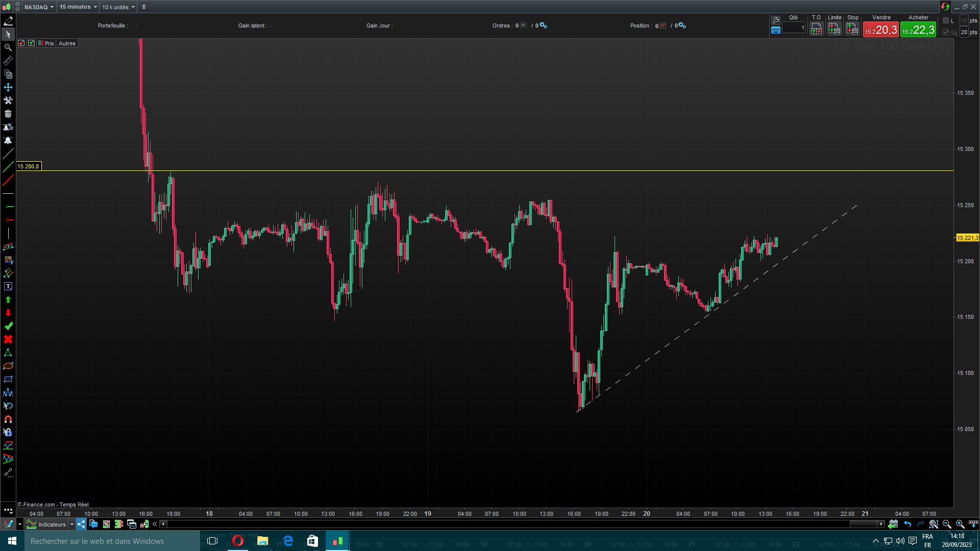Select the ellipse drawing tool

coord(8,366)
